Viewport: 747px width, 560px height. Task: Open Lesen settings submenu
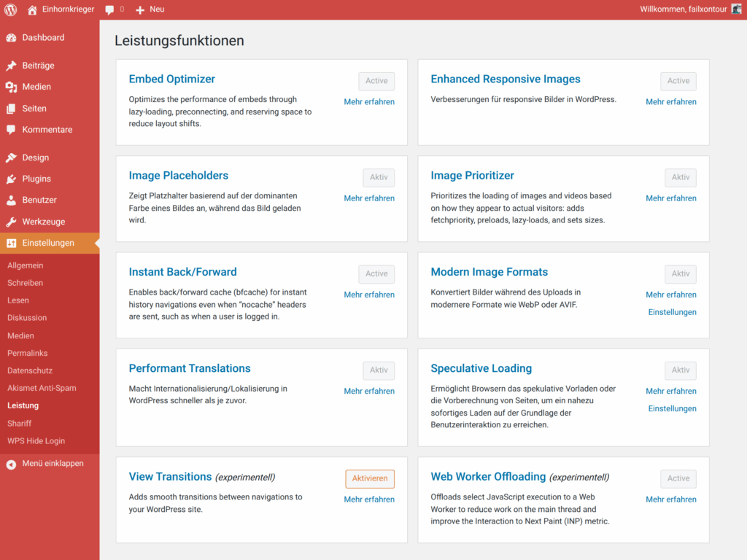tap(18, 300)
